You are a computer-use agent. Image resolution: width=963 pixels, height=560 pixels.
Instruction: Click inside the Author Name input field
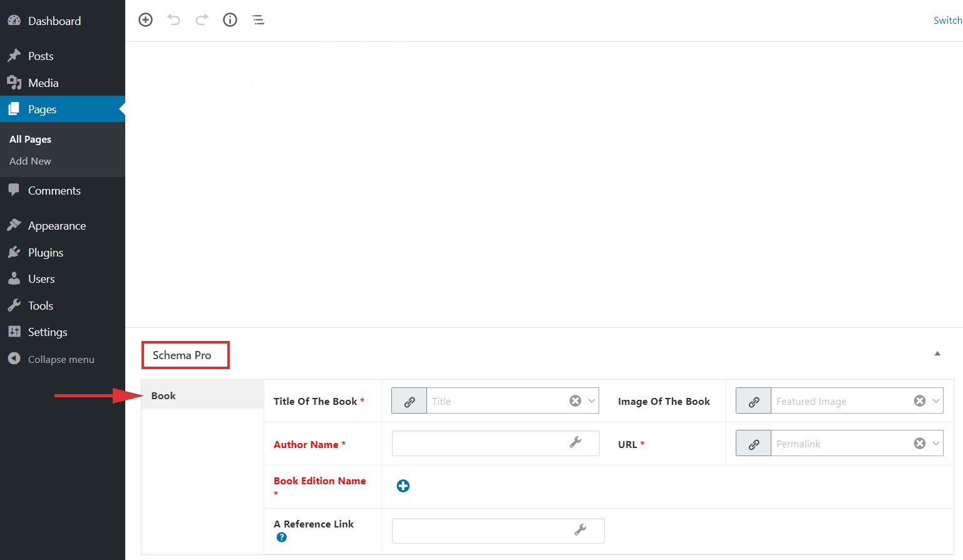(x=488, y=443)
